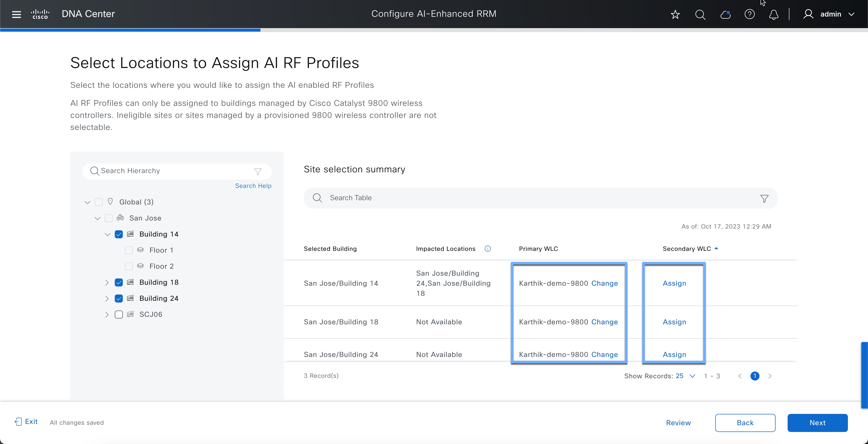Check the SCJ06 checkbox

point(119,314)
